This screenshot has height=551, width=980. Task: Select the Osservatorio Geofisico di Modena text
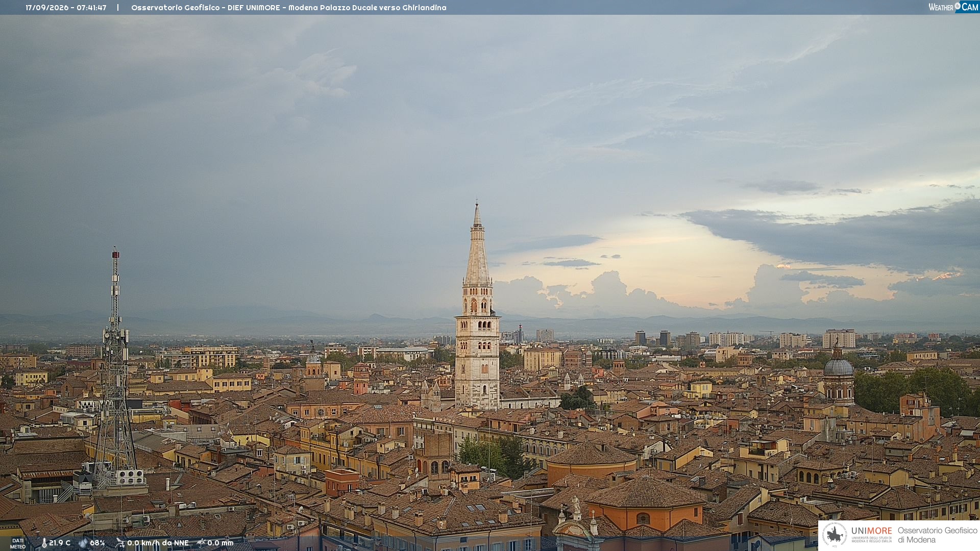pyautogui.click(x=937, y=535)
